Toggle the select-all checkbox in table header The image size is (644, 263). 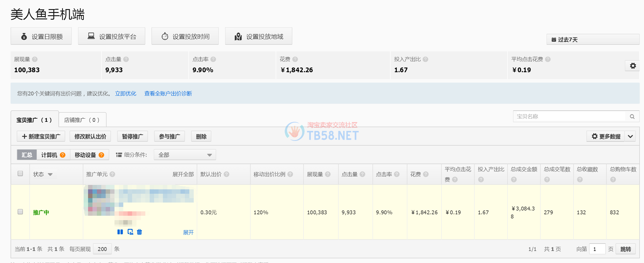coord(20,173)
